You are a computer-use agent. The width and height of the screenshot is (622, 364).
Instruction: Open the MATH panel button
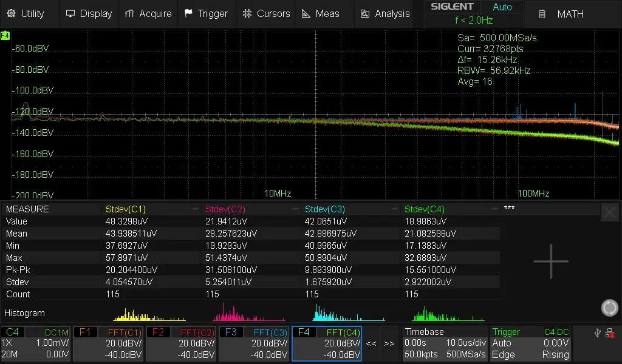563,14
